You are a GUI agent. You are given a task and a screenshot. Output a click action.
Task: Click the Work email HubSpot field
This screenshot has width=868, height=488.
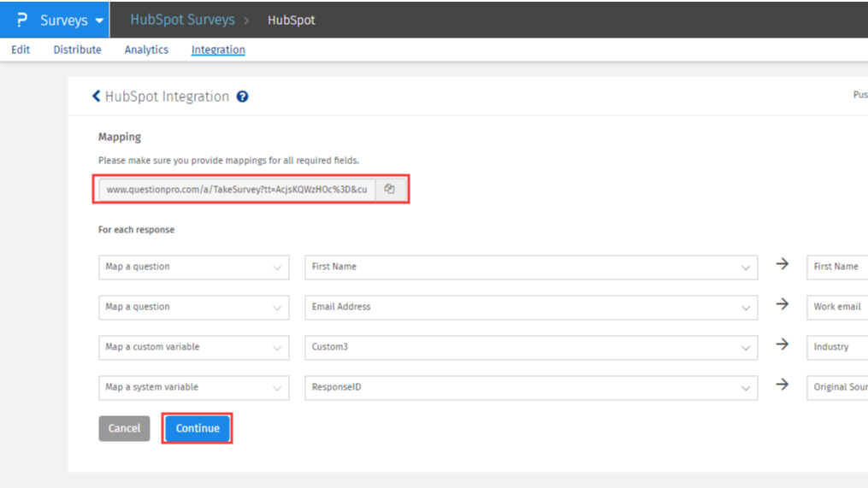(837, 307)
